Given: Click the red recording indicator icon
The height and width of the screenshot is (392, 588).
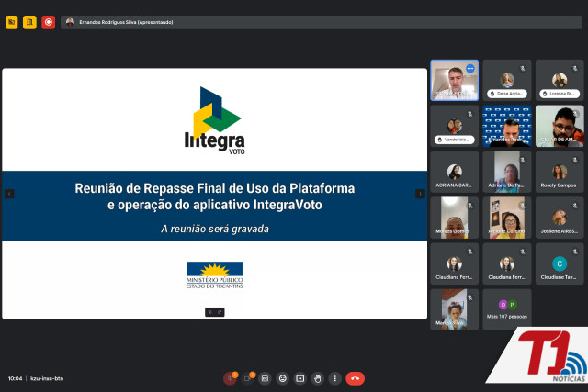Looking at the screenshot, I should click(48, 22).
